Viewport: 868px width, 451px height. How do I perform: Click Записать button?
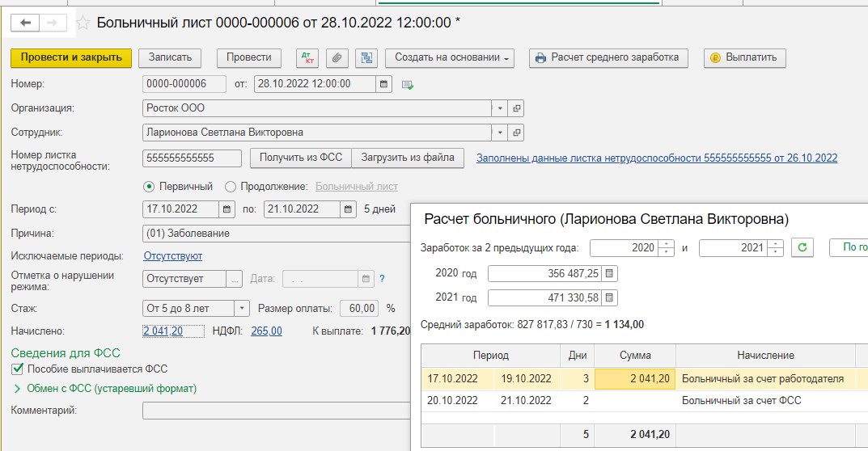click(170, 57)
